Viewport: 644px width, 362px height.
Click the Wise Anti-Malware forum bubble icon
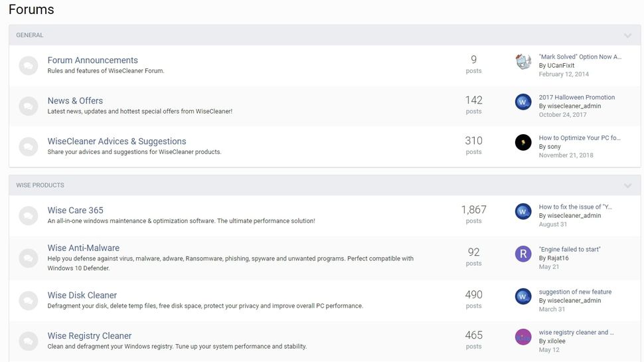pos(28,257)
